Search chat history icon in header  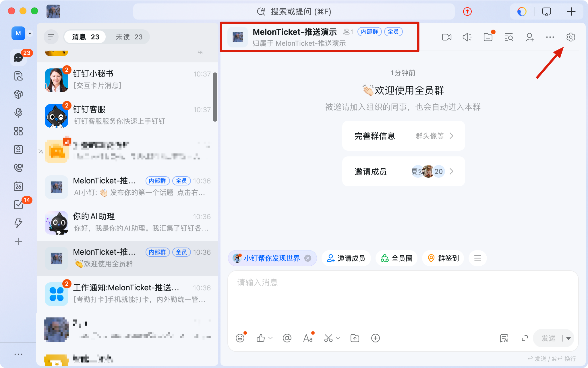pyautogui.click(x=509, y=37)
